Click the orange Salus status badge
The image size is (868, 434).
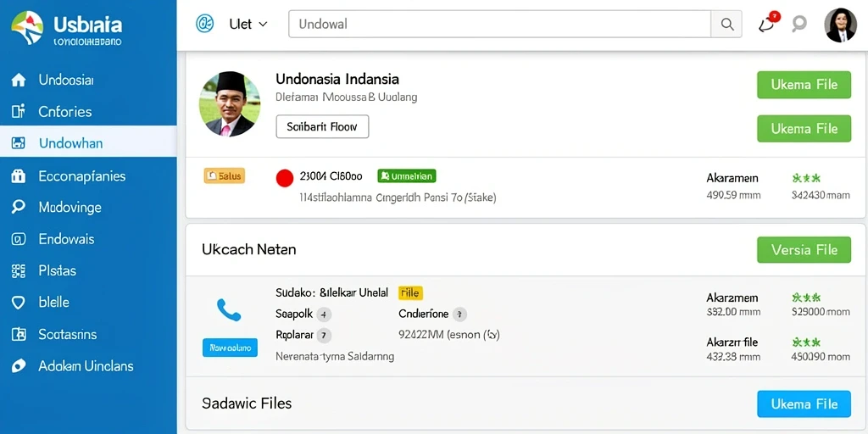tap(224, 176)
